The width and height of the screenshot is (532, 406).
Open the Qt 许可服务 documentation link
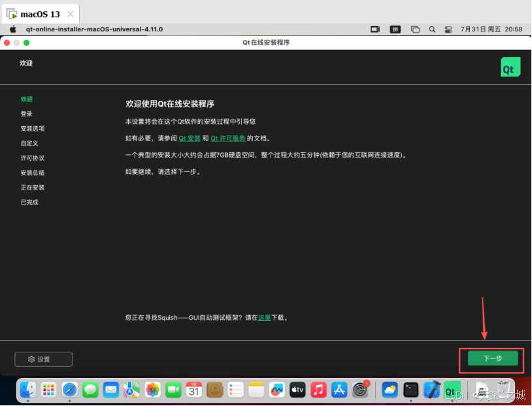tap(228, 138)
